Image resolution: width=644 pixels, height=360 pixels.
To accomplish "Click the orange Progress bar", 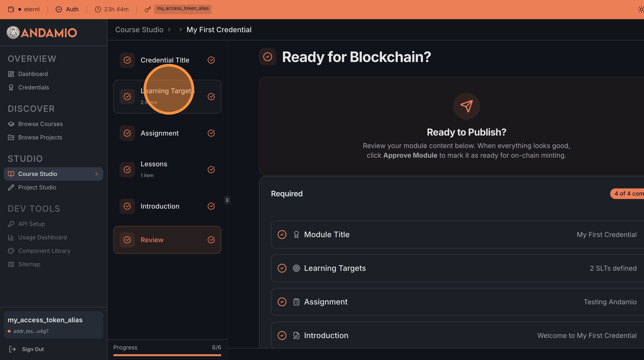I will (167, 355).
